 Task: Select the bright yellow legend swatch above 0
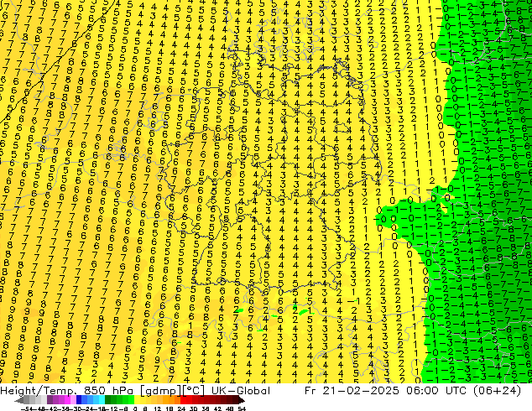pos(137,400)
